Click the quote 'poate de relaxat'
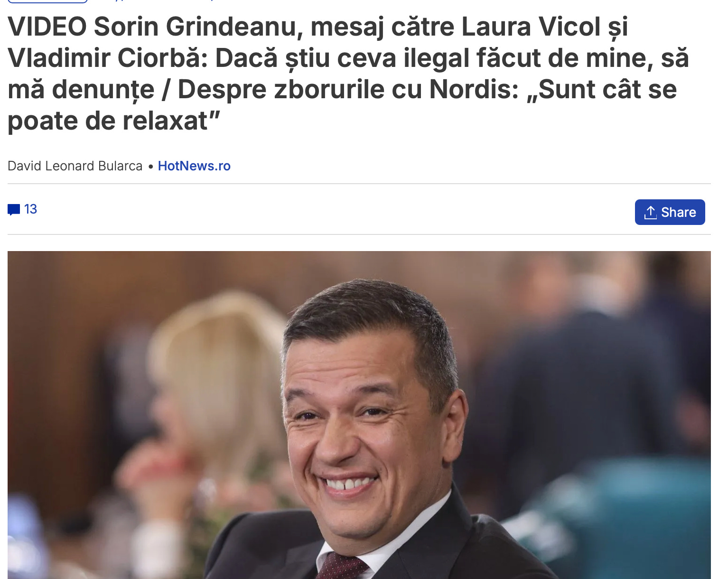Screen dimensions: 728x579 (114, 121)
